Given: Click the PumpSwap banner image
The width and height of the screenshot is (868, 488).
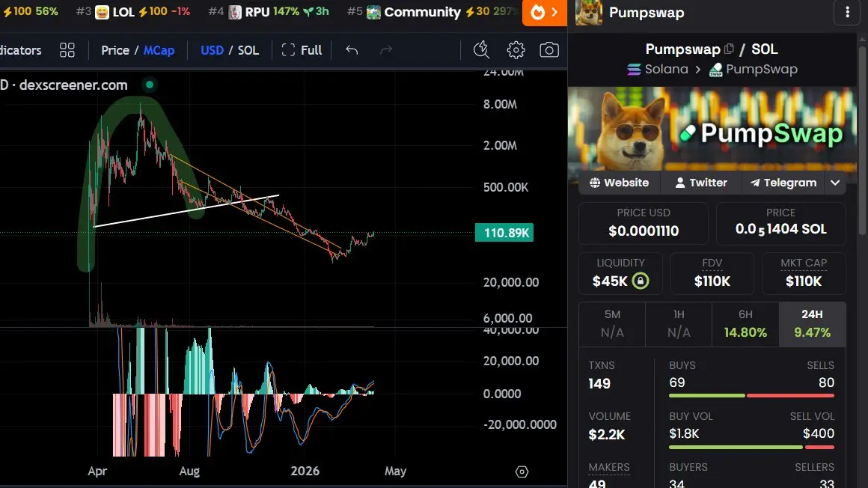Looking at the screenshot, I should [712, 129].
